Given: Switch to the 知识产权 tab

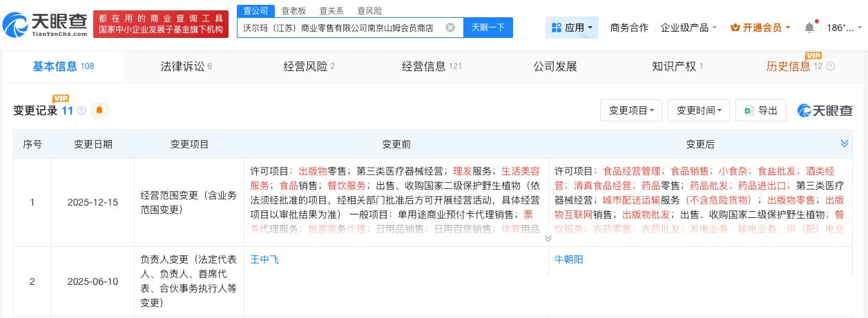Looking at the screenshot, I should click(677, 67).
